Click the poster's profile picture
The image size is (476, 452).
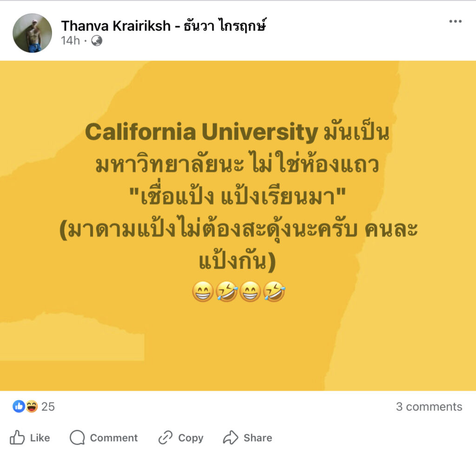point(32,33)
